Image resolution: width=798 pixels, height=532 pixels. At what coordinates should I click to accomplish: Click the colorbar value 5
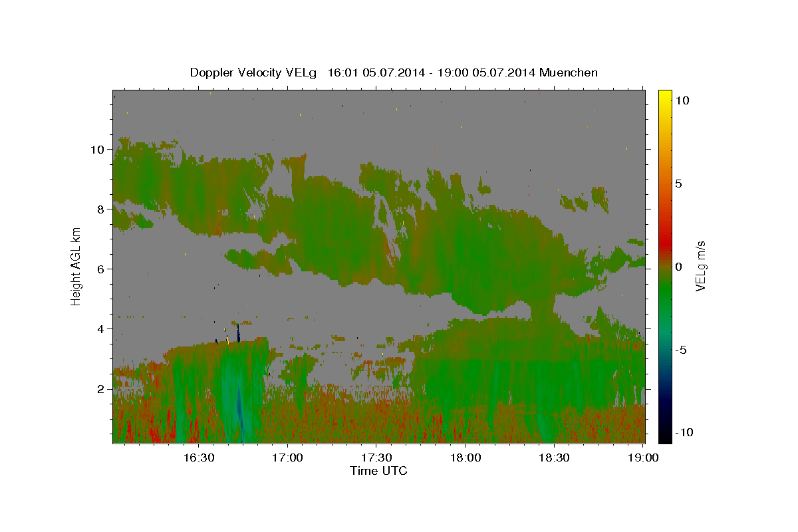pos(679,184)
